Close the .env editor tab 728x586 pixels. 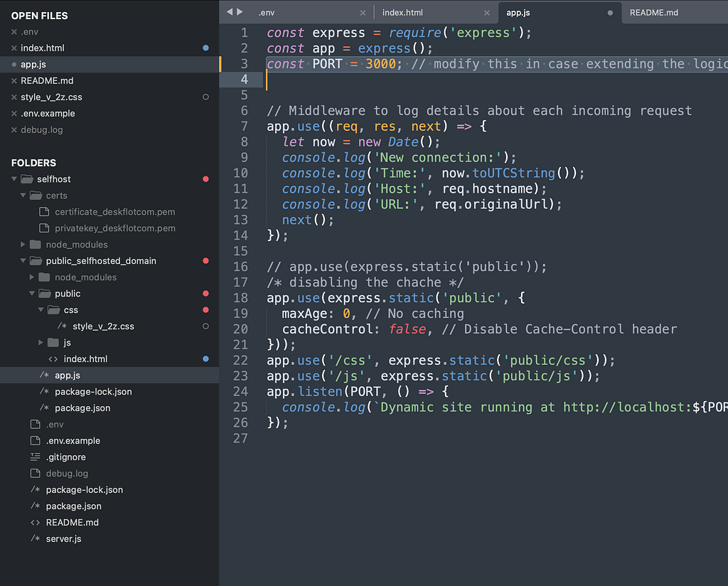coord(363,13)
